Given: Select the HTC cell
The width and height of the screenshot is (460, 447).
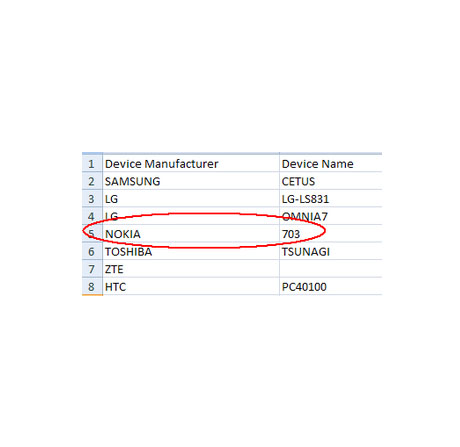Looking at the screenshot, I should pos(191,286).
